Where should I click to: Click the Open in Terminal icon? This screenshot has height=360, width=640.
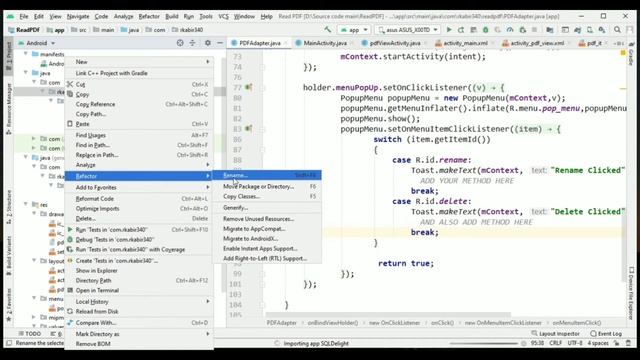pos(70,290)
